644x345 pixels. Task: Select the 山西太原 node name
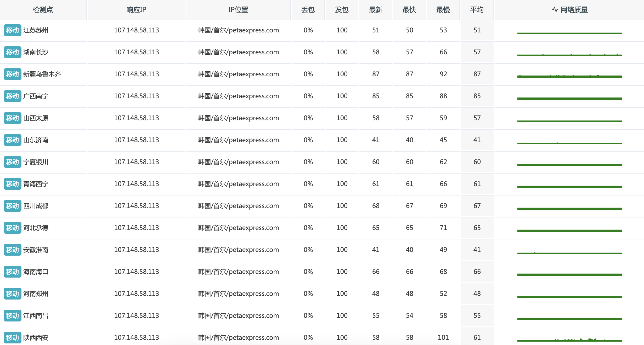pyautogui.click(x=36, y=118)
